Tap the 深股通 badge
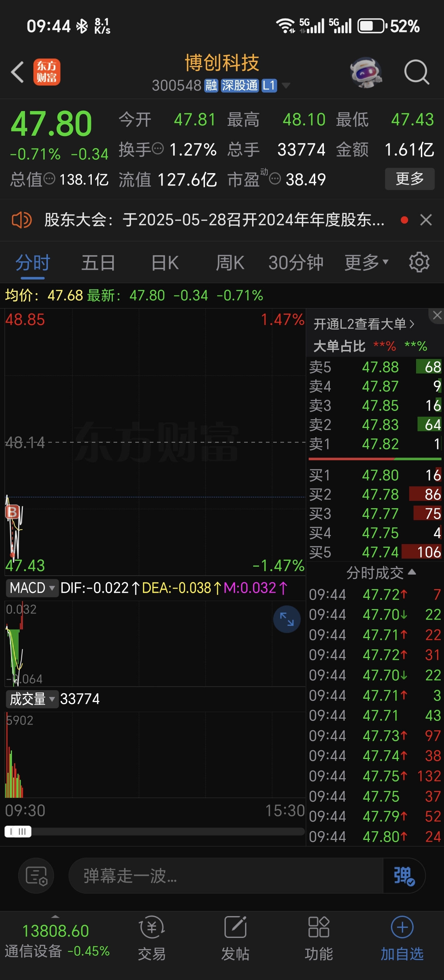 click(239, 86)
